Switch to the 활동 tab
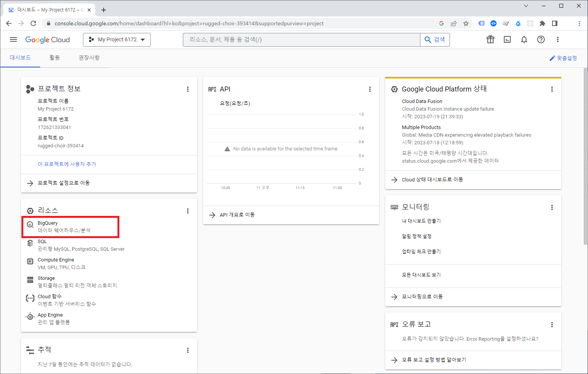Screen dimensions: 588x374 55,57
